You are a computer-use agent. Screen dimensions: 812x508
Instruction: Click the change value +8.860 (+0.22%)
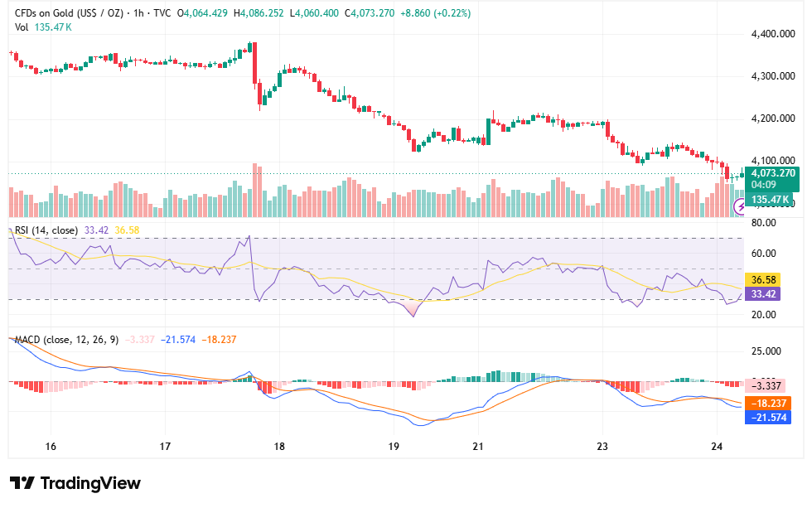click(436, 13)
